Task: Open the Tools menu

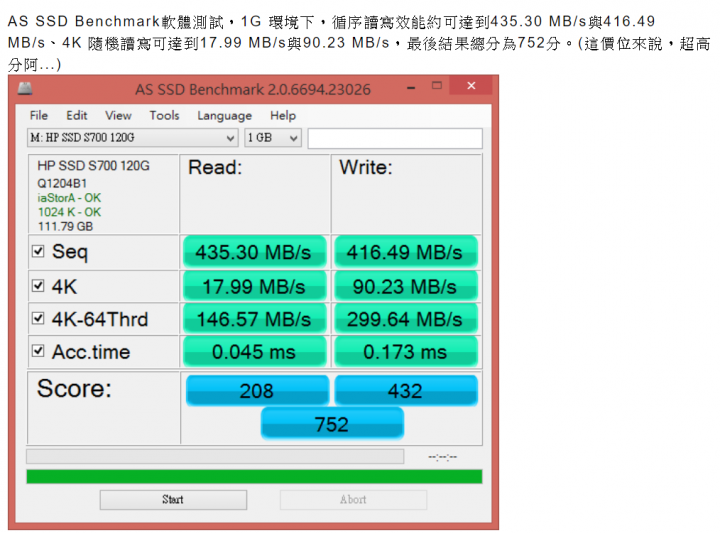Action: coord(164,115)
